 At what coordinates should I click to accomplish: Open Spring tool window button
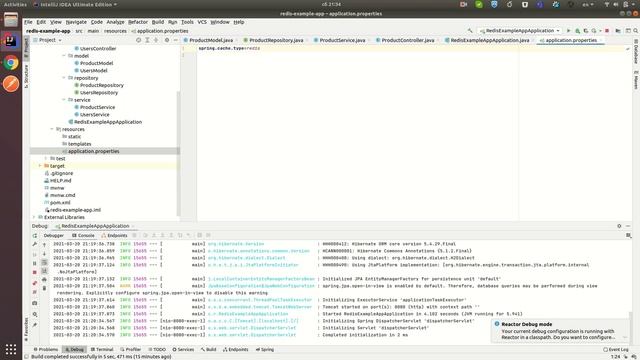pyautogui.click(x=265, y=349)
